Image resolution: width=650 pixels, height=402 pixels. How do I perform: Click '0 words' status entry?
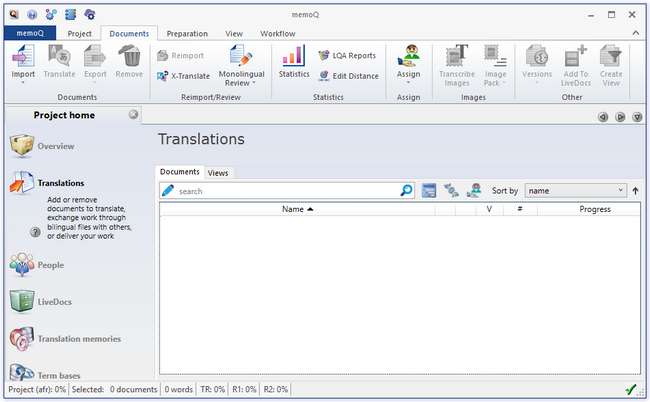(x=179, y=390)
